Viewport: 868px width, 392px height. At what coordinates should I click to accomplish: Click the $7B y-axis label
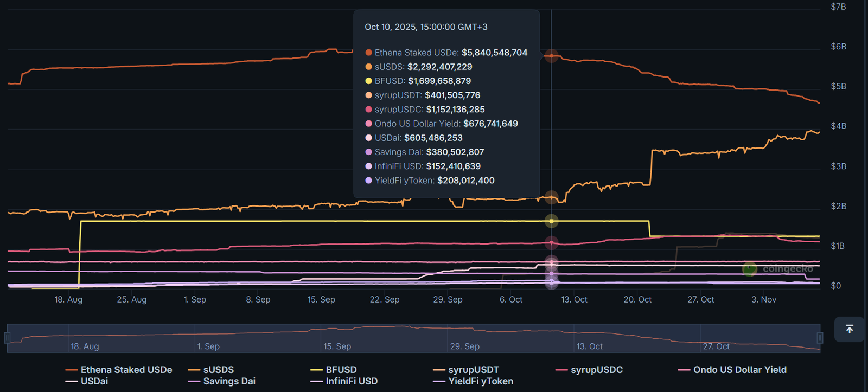(x=839, y=7)
